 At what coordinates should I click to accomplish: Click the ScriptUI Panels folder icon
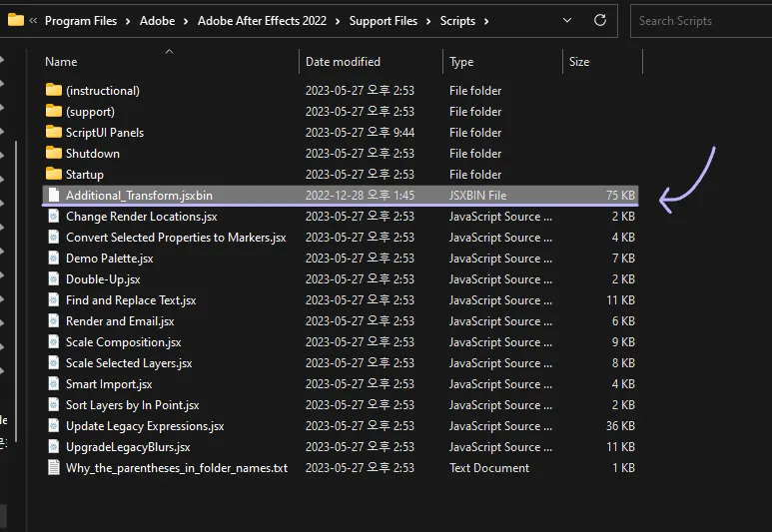[54, 132]
